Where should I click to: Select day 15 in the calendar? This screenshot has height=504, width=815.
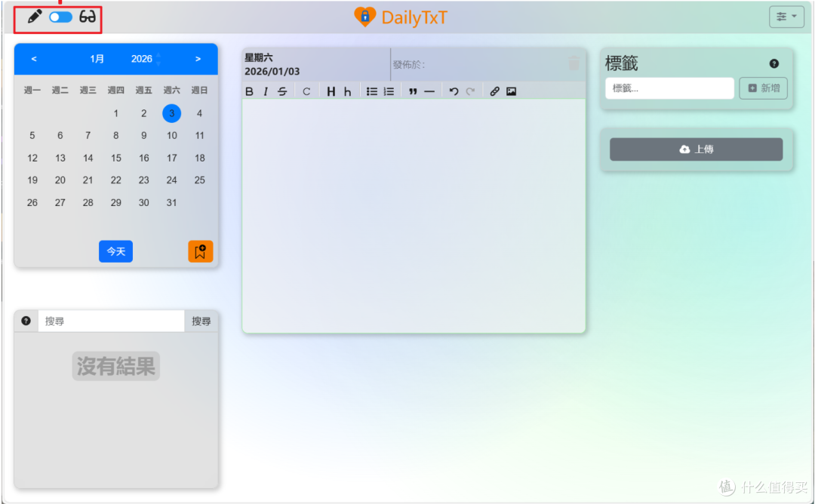point(116,158)
